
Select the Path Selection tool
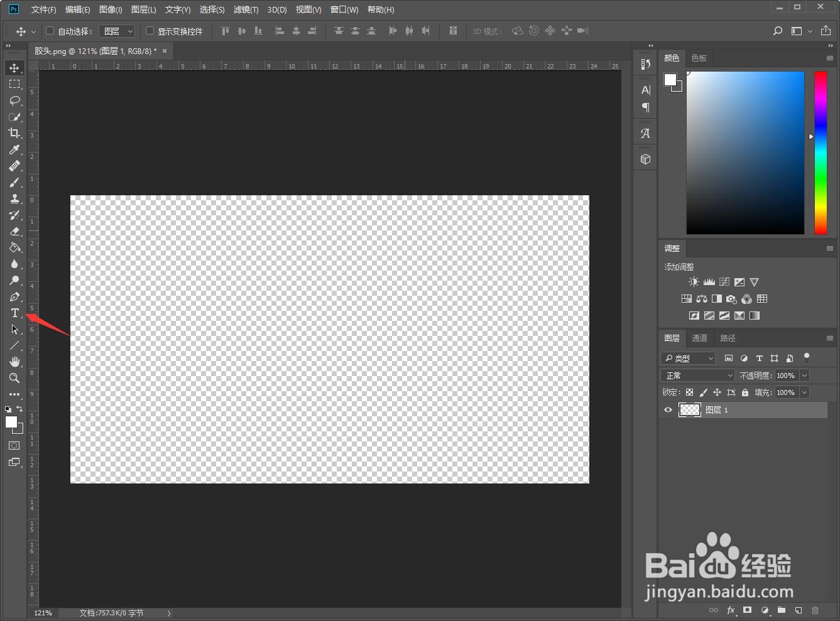click(14, 329)
